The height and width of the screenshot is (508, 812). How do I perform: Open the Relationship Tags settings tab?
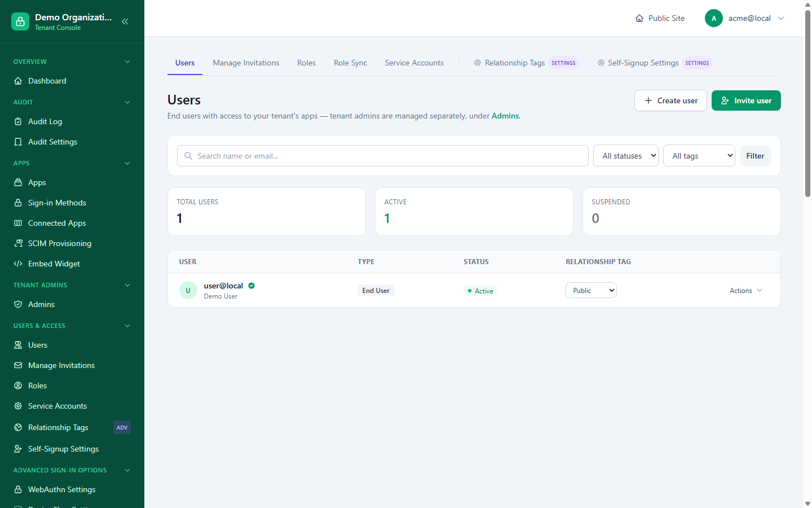click(x=526, y=63)
